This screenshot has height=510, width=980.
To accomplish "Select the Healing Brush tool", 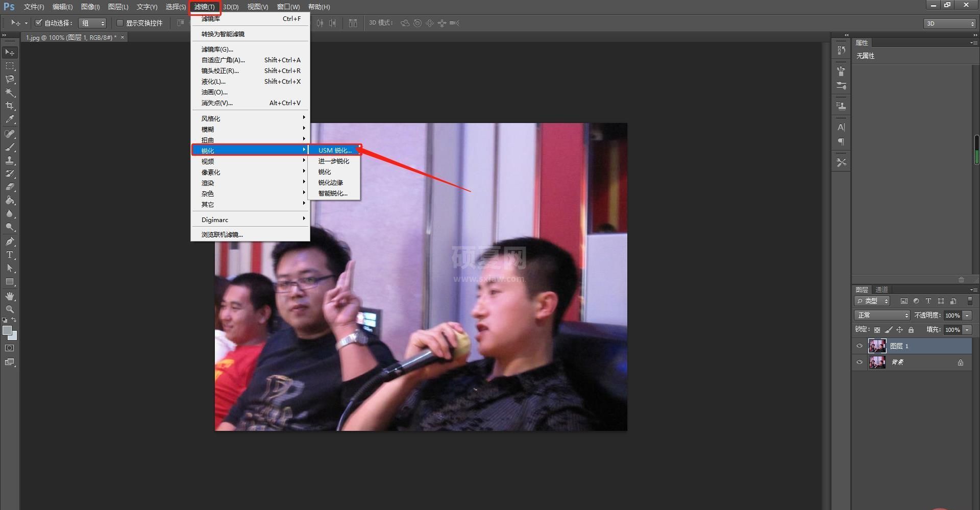I will [10, 134].
